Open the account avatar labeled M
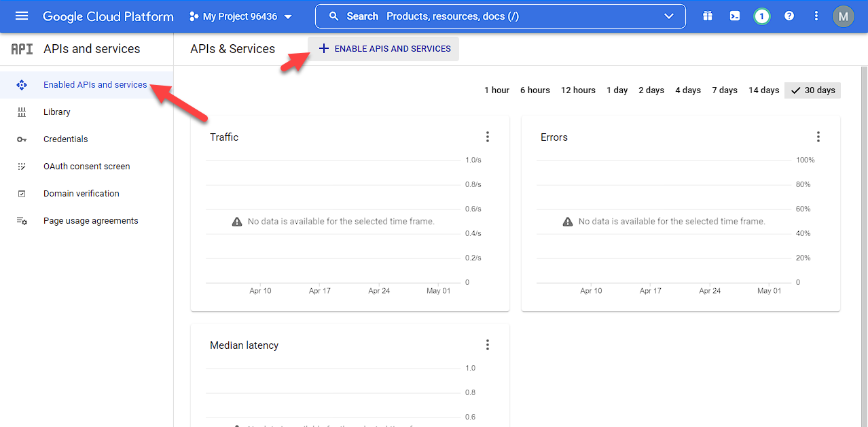This screenshot has width=868, height=427. tap(844, 16)
